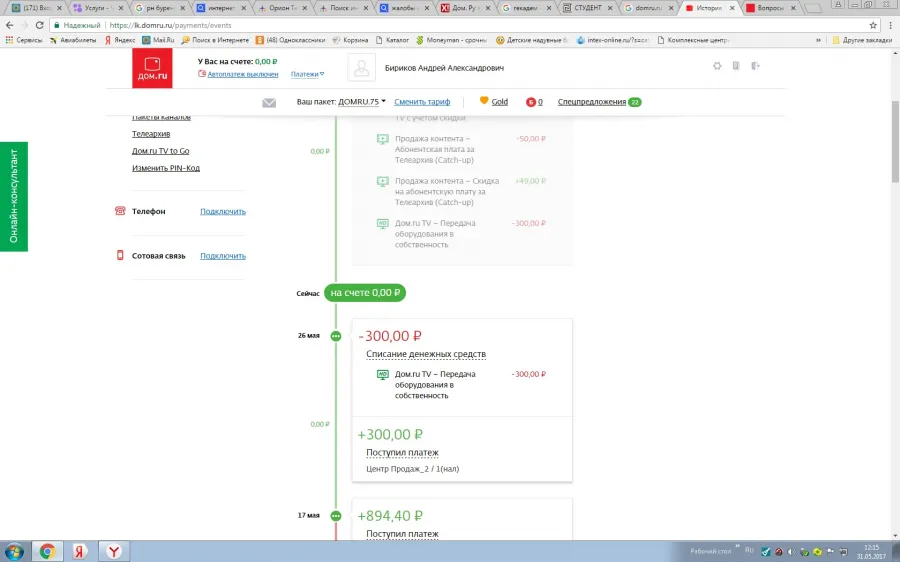This screenshot has width=900, height=562.
Task: Switch to the Вопросы browser tab
Action: click(x=769, y=8)
